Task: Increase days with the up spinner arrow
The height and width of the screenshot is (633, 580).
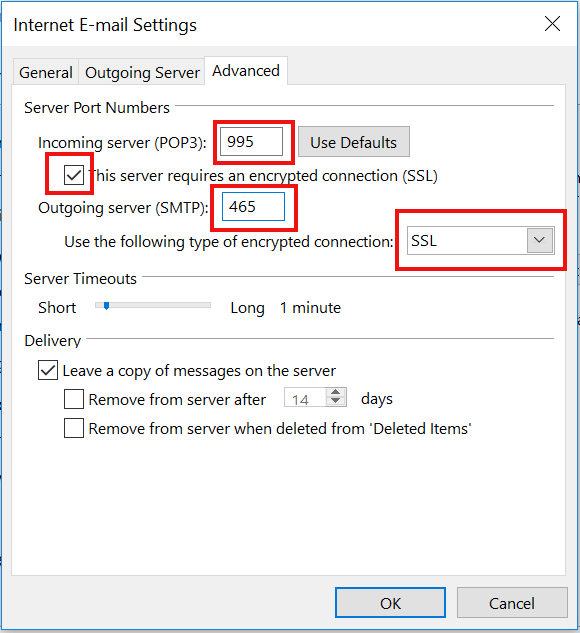Action: pos(335,392)
